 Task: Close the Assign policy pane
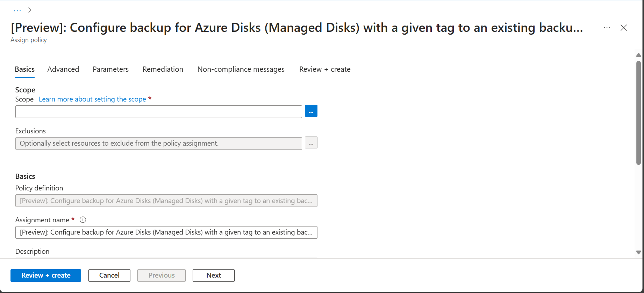click(x=624, y=28)
